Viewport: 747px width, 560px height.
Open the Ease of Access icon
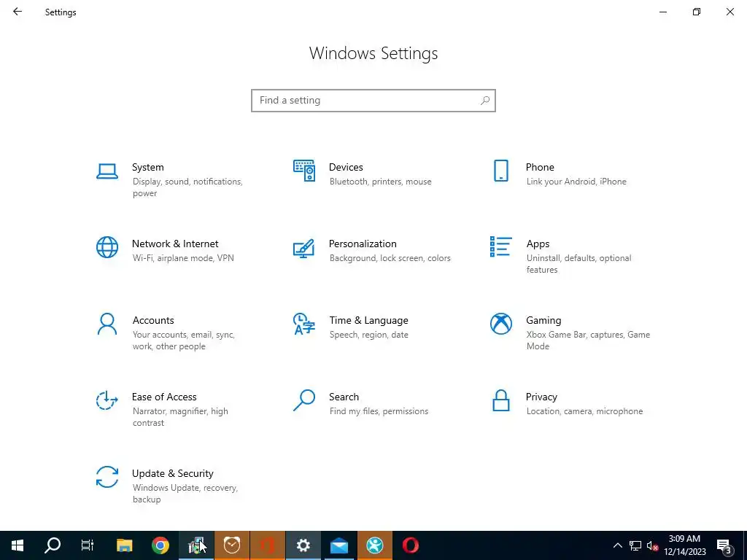pyautogui.click(x=107, y=400)
